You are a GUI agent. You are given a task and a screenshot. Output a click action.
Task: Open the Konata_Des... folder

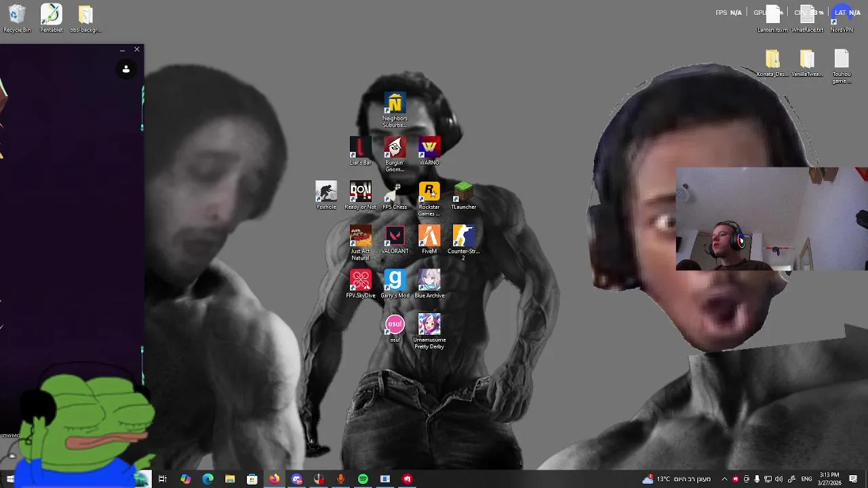[772, 63]
